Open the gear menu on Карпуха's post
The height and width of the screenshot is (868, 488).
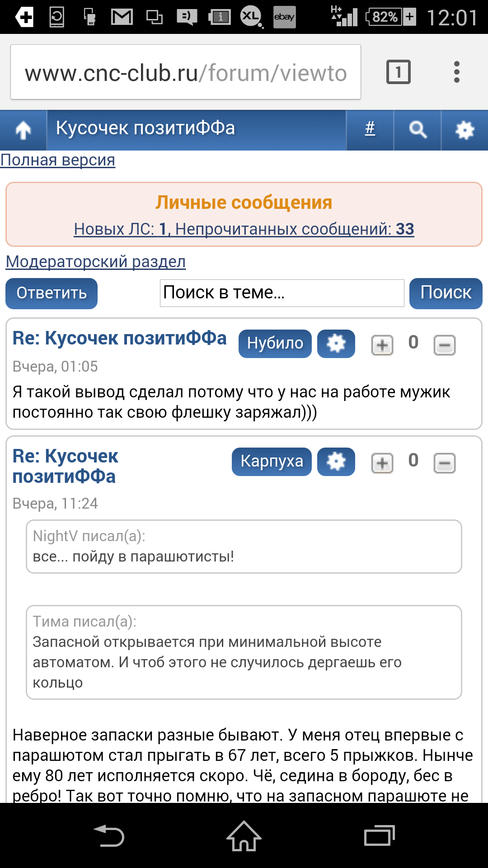(336, 462)
